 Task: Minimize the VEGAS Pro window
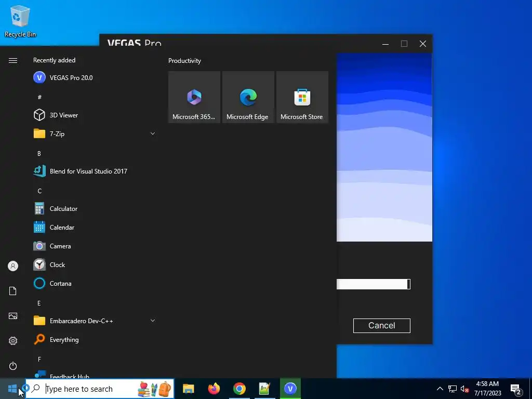[x=385, y=44]
